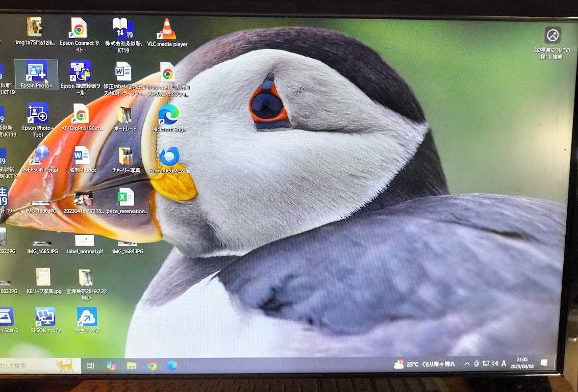Open the IMG_1684.JPG file

pos(127,244)
